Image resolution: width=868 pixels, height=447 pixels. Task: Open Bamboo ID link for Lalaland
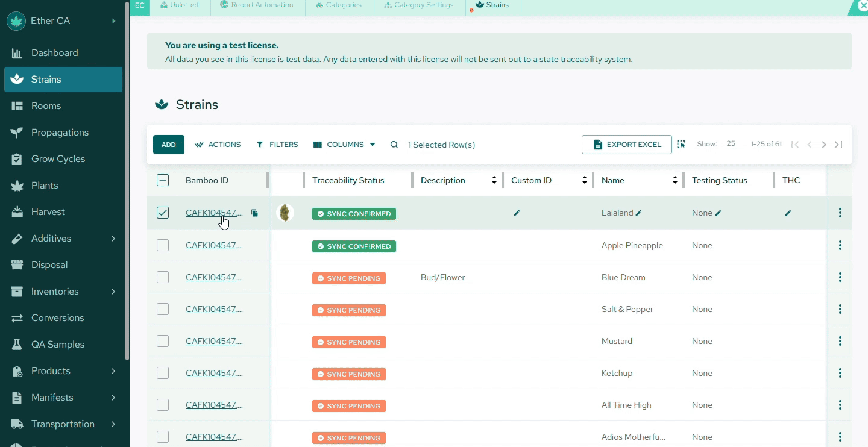(x=214, y=213)
